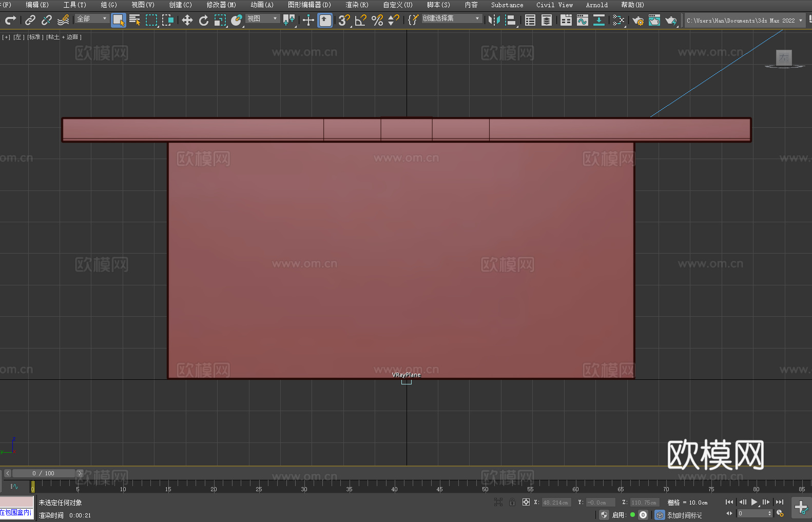The width and height of the screenshot is (812, 522).
Task: Toggle Absolute/Offset transform type-in mode
Action: coord(526,502)
